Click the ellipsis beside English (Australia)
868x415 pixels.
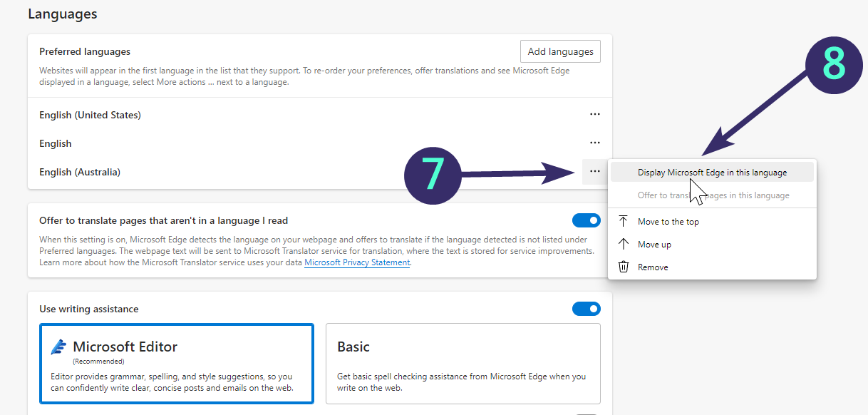[x=594, y=172]
